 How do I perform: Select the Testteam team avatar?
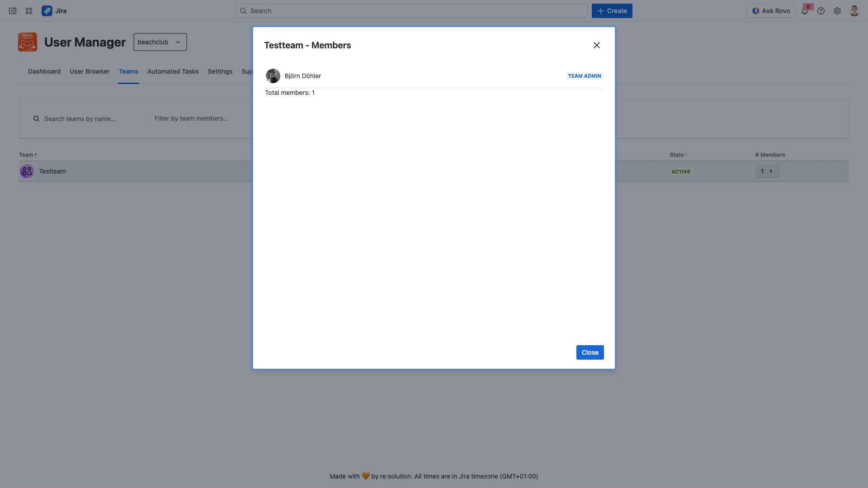tap(26, 171)
